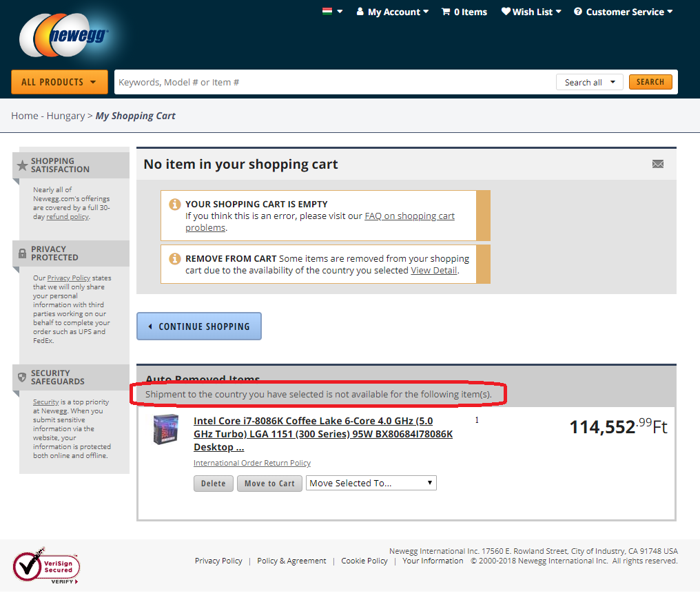This screenshot has width=700, height=602.
Task: Click the My Shopping Cart breadcrumb text
Action: point(135,116)
